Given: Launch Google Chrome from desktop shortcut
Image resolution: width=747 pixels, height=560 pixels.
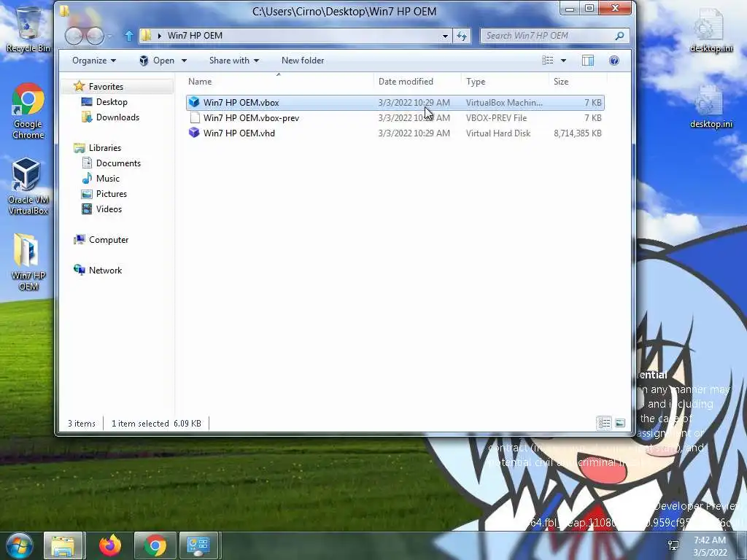Looking at the screenshot, I should click(28, 112).
